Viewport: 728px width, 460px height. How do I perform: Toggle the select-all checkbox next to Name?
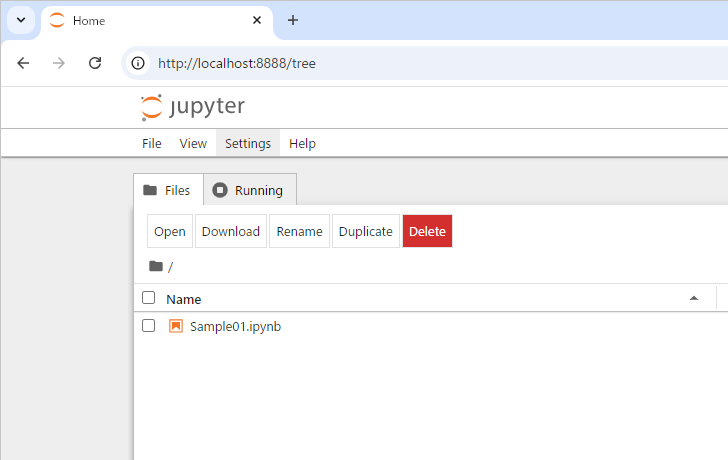(149, 298)
